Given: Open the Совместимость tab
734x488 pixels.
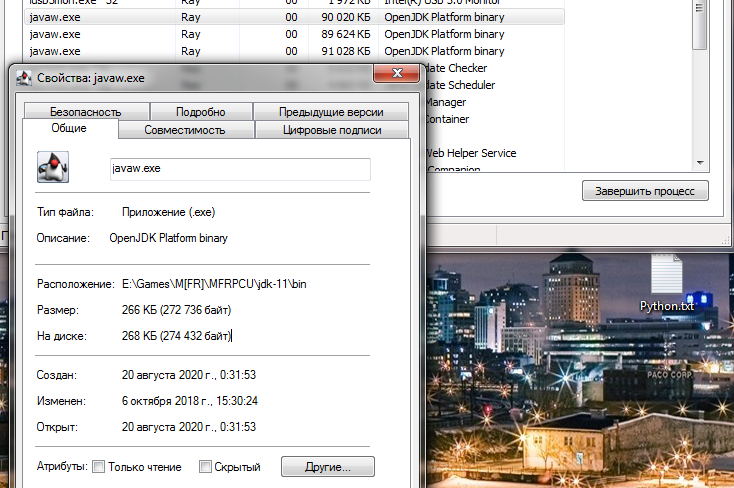Looking at the screenshot, I should pyautogui.click(x=185, y=130).
